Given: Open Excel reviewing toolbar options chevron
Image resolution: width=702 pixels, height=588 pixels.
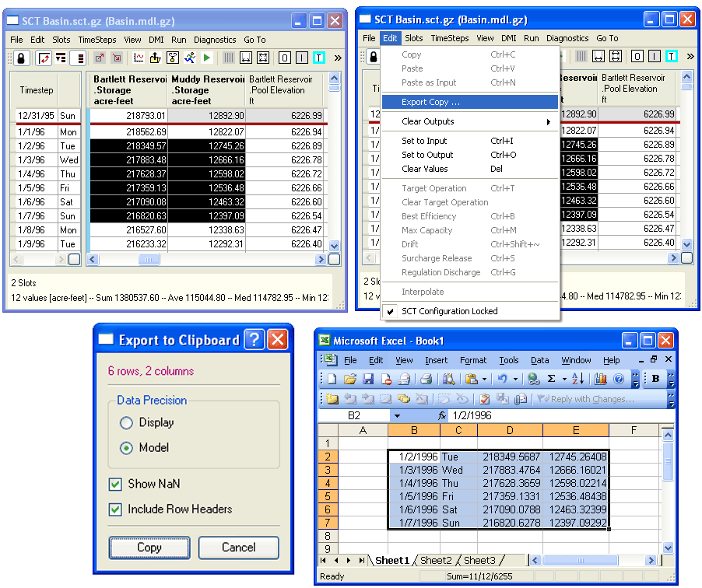Looking at the screenshot, I should [x=671, y=400].
